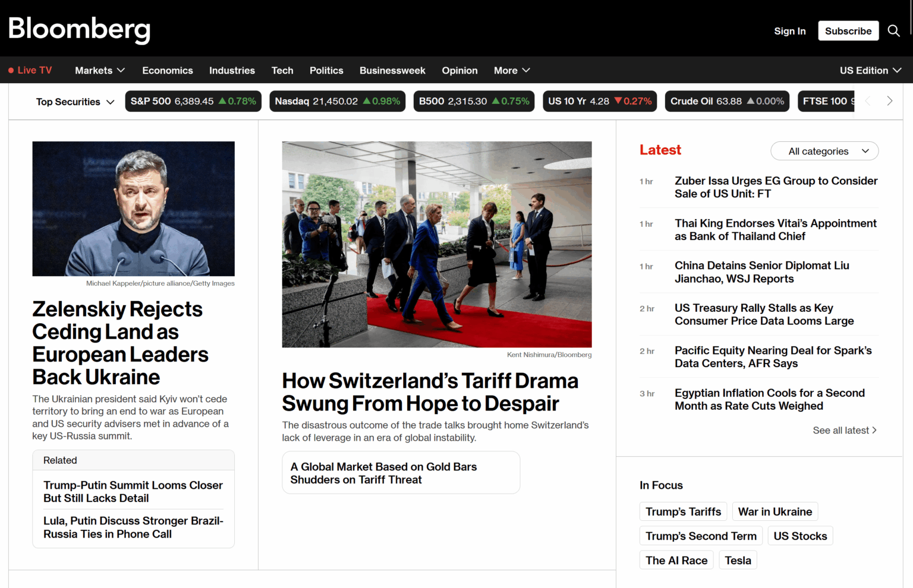Open Lula, Putin Discuss Brazil-Russia Ties story
913x588 pixels.
pyautogui.click(x=133, y=527)
